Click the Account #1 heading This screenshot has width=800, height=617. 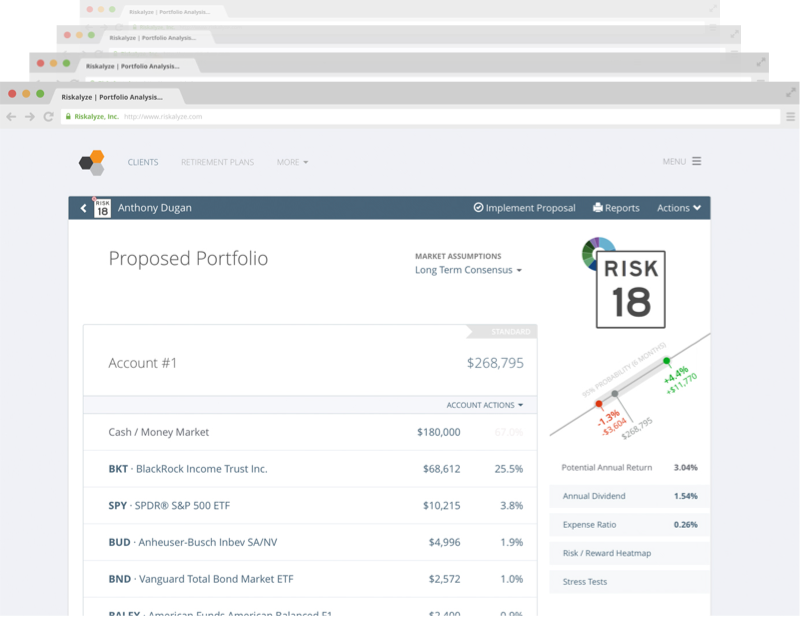pos(143,363)
